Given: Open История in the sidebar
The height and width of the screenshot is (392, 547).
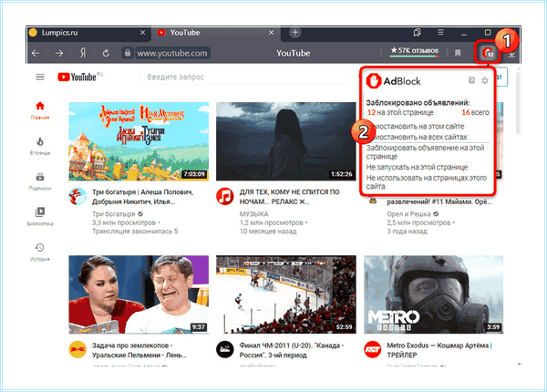Looking at the screenshot, I should (40, 253).
